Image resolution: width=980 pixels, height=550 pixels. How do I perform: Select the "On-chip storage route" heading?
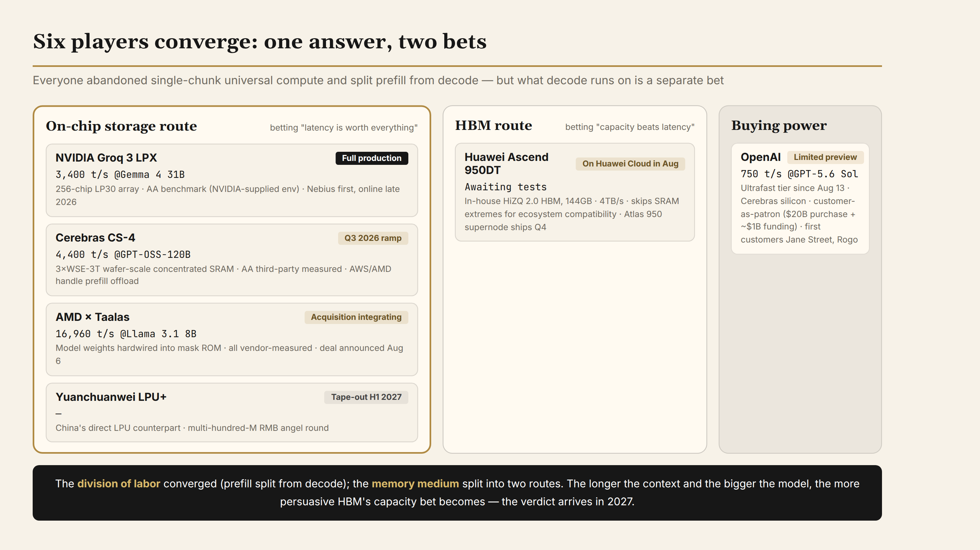coord(122,126)
